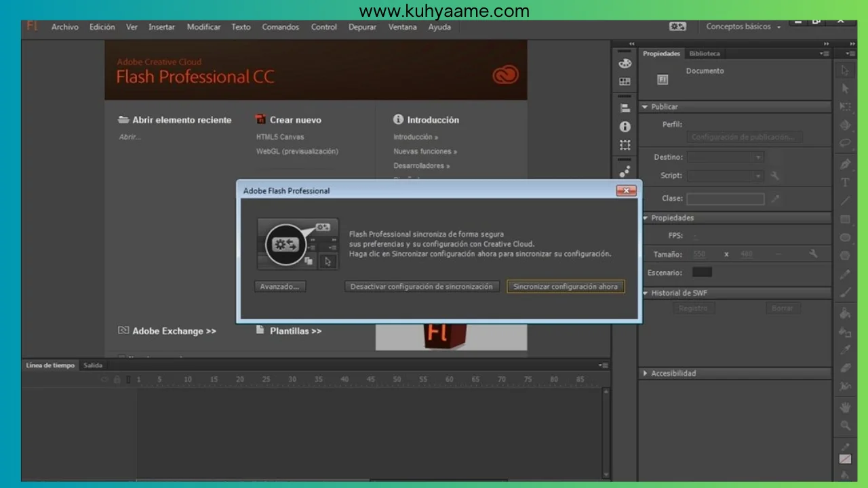Toggle the timeline layer lock icon
Image resolution: width=868 pixels, height=488 pixels.
point(117,380)
